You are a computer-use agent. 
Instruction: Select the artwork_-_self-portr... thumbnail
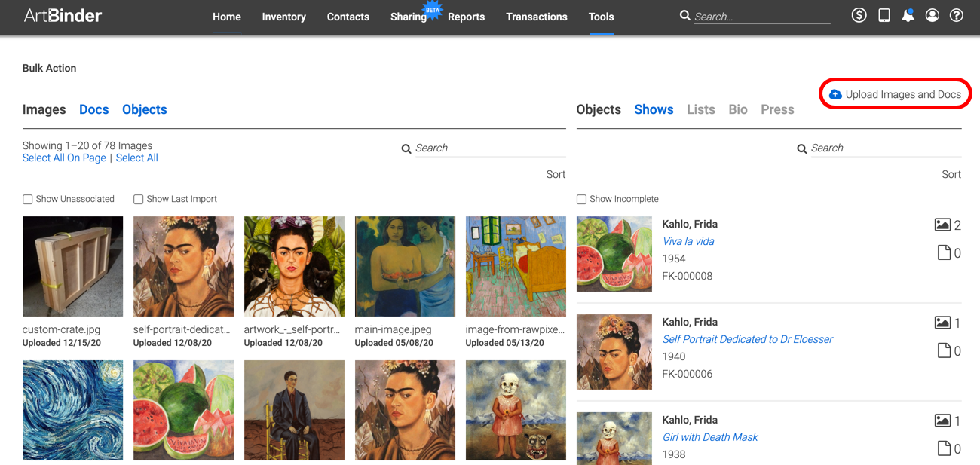coord(294,267)
